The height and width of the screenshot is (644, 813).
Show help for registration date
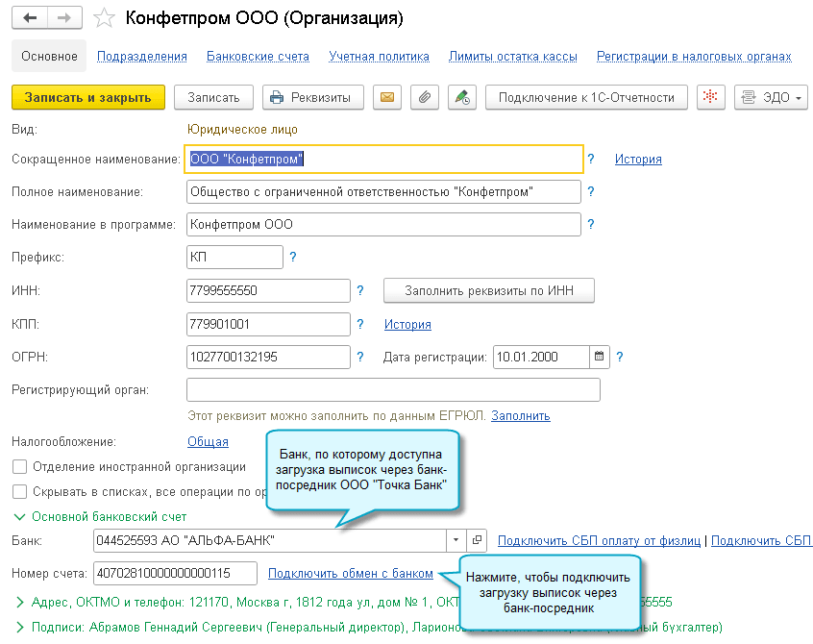[620, 357]
